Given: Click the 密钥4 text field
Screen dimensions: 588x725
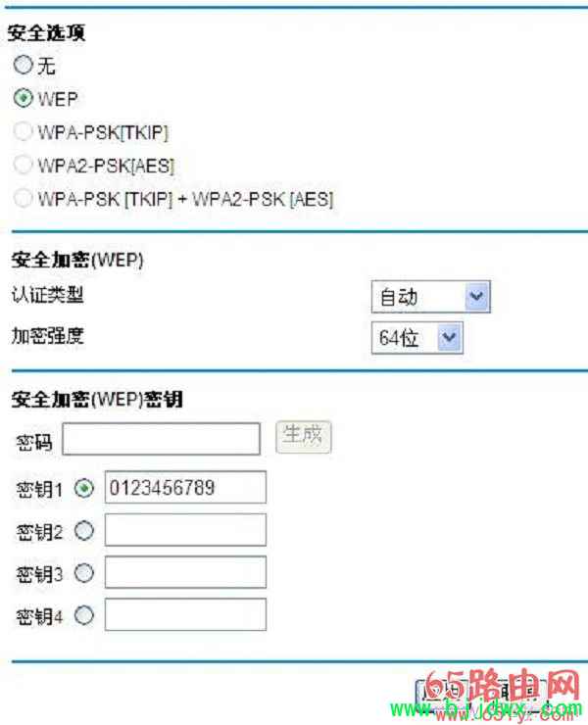Looking at the screenshot, I should click(185, 614).
